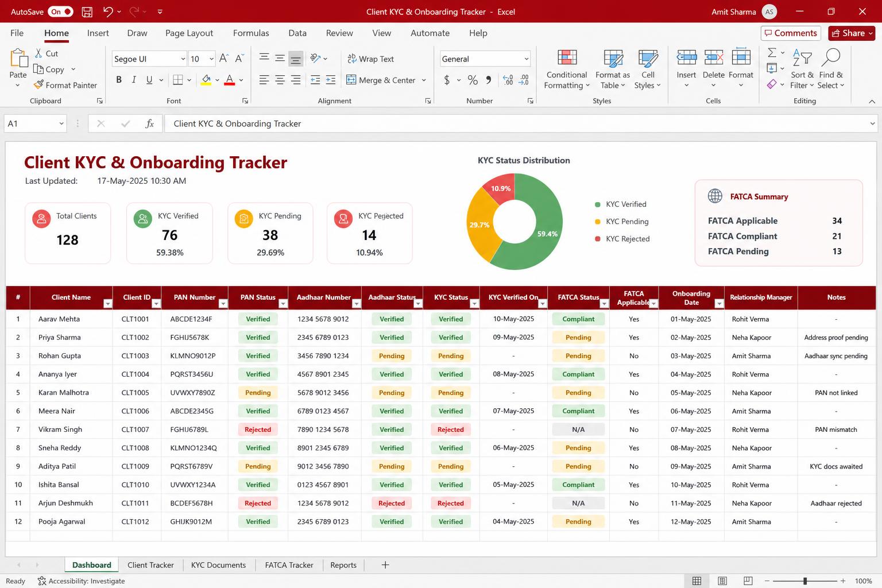The width and height of the screenshot is (882, 588).
Task: Switch to Page Layout view in status bar
Action: point(722,581)
